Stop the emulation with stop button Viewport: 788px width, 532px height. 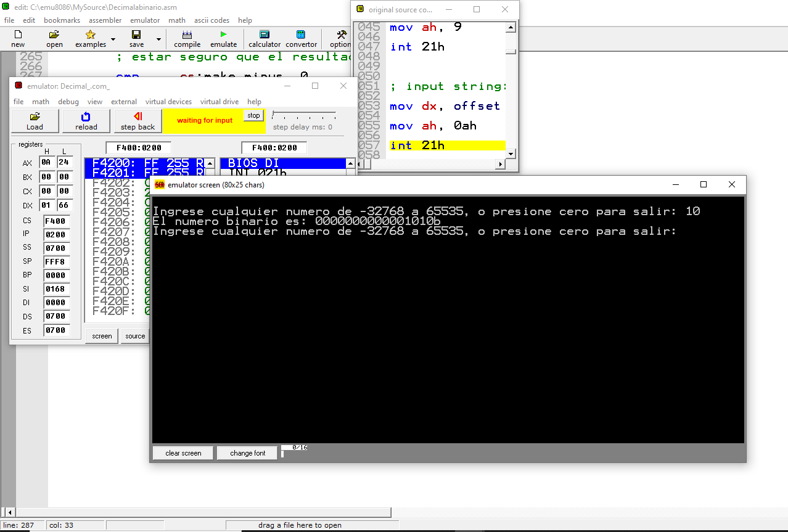pos(253,115)
